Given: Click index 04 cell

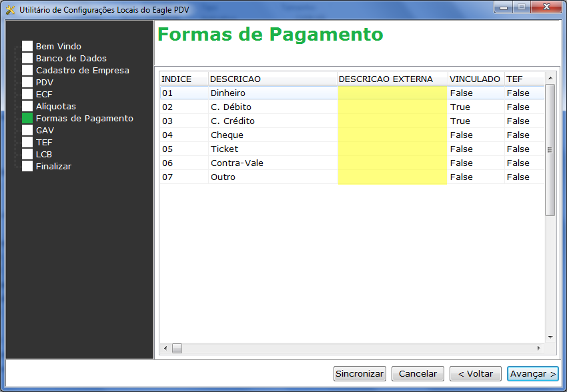Looking at the screenshot, I should coord(184,135).
